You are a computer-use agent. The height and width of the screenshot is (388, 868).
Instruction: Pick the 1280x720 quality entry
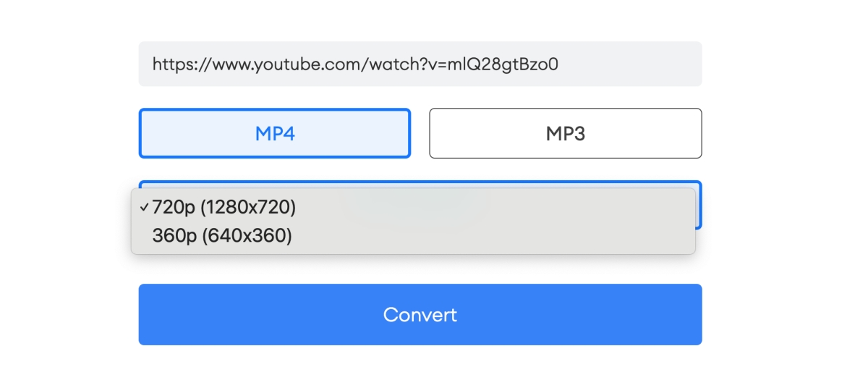[x=224, y=207]
